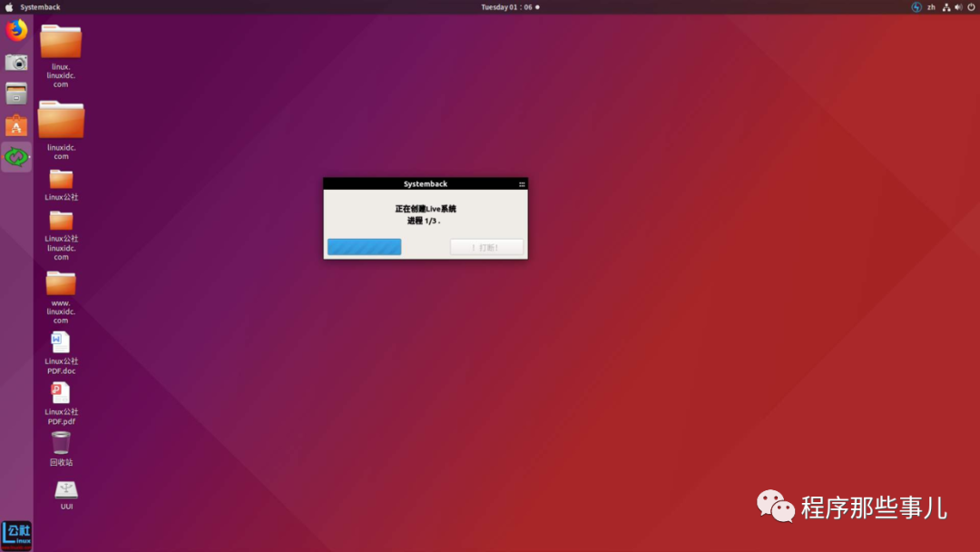Open the Linux公社 PDF.doc document
Viewport: 980px width, 552px height.
60,345
